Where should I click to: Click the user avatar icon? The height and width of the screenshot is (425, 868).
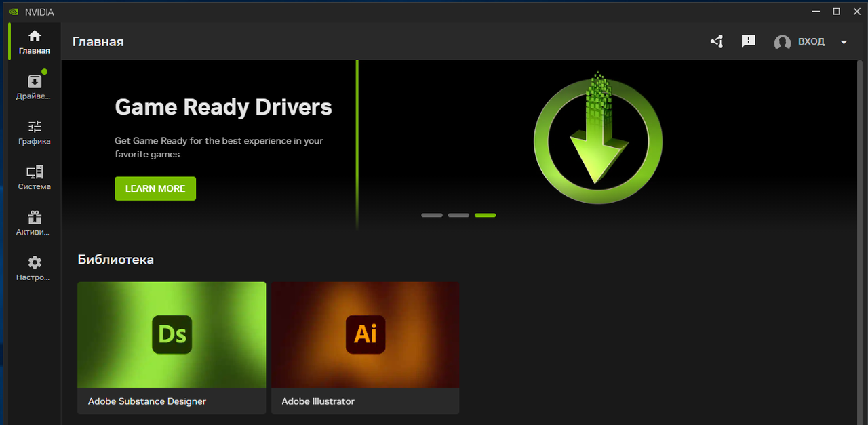(x=783, y=42)
